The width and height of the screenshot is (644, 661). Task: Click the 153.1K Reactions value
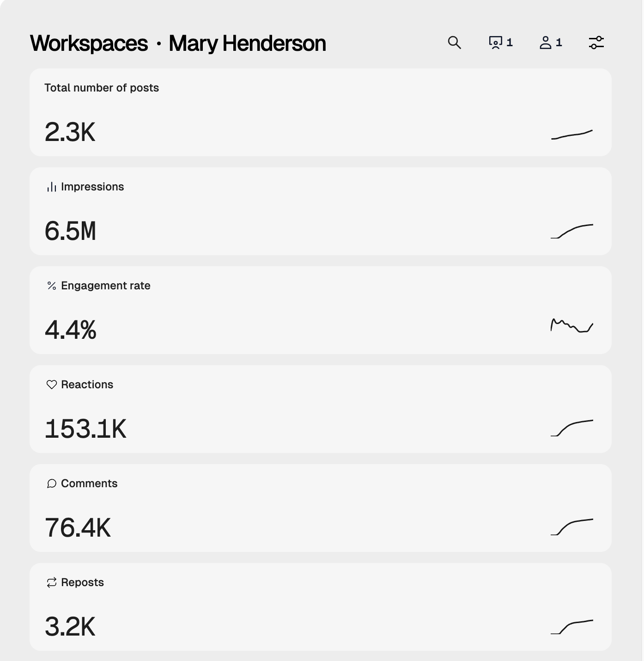pyautogui.click(x=85, y=429)
